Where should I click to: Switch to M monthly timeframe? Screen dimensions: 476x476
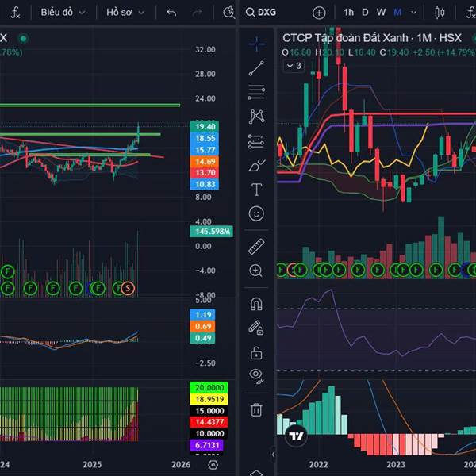tap(397, 13)
